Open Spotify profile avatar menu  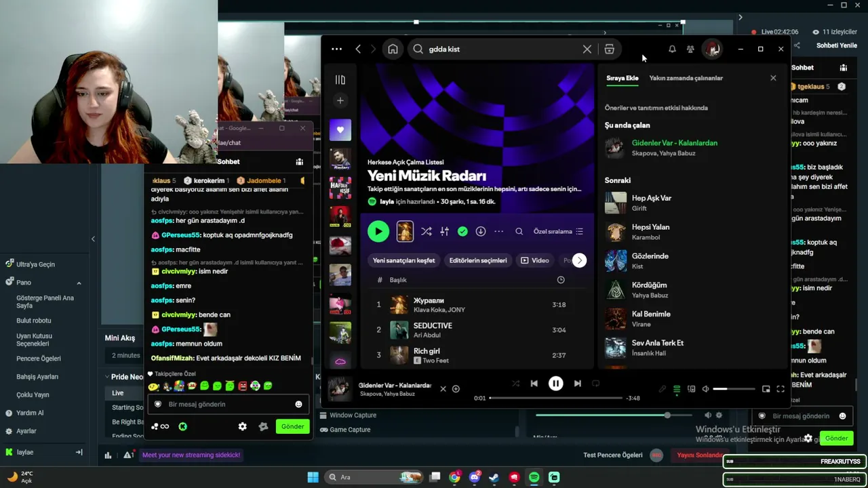coord(712,49)
